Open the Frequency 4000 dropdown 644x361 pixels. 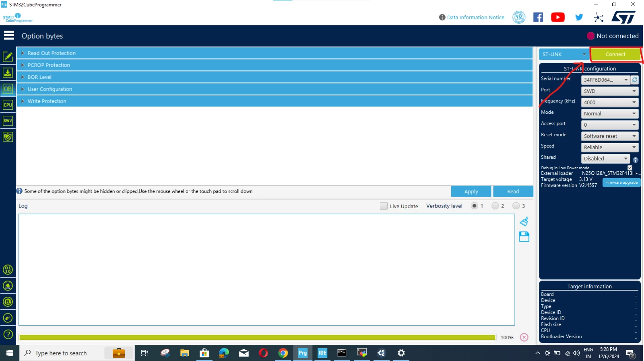610,103
